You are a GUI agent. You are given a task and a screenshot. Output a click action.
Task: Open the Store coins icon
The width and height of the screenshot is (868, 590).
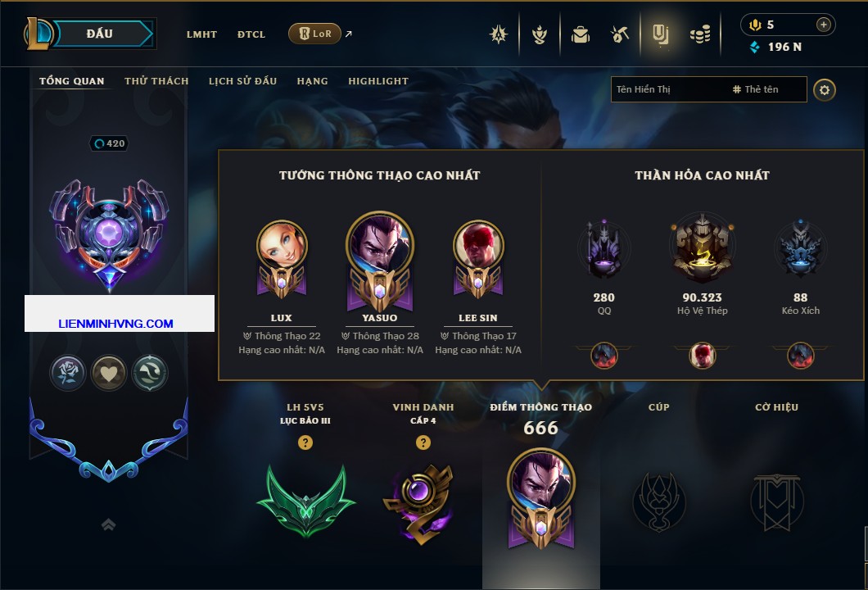(x=700, y=35)
